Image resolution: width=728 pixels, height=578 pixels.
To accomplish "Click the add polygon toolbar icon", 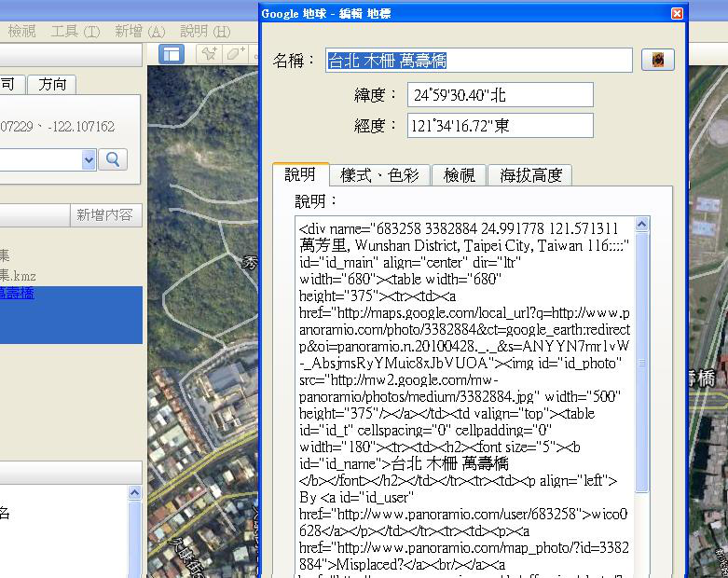I will point(236,54).
